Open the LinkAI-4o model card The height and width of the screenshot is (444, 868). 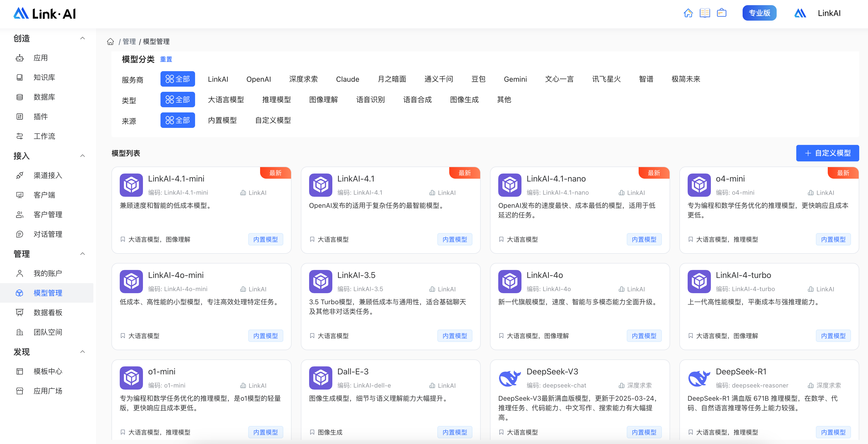coord(580,306)
